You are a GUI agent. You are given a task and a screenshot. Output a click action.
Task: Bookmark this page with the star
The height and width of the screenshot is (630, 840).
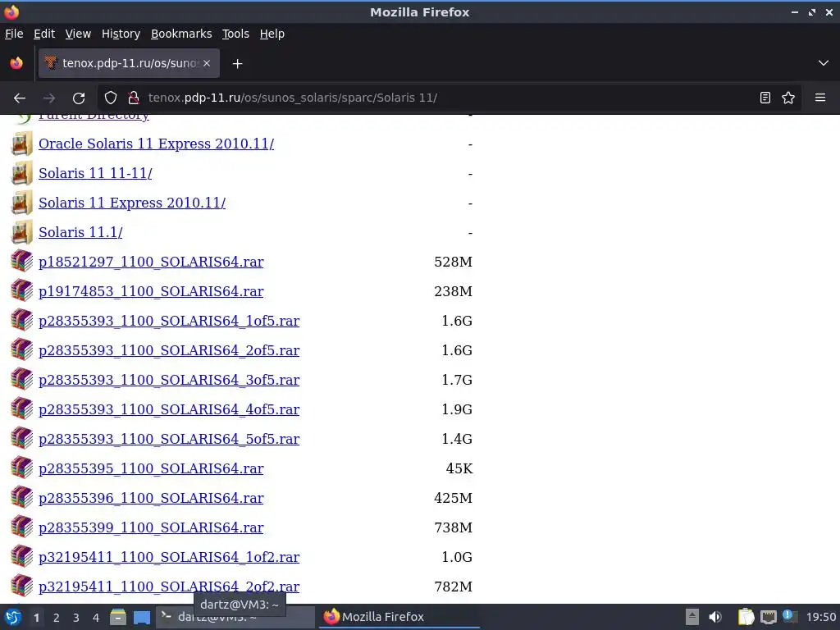tap(788, 98)
